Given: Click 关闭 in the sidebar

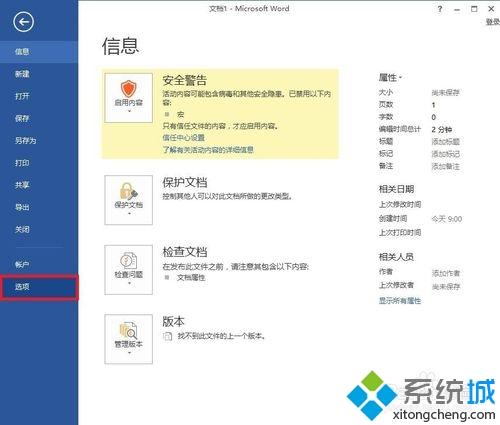Looking at the screenshot, I should [39, 230].
